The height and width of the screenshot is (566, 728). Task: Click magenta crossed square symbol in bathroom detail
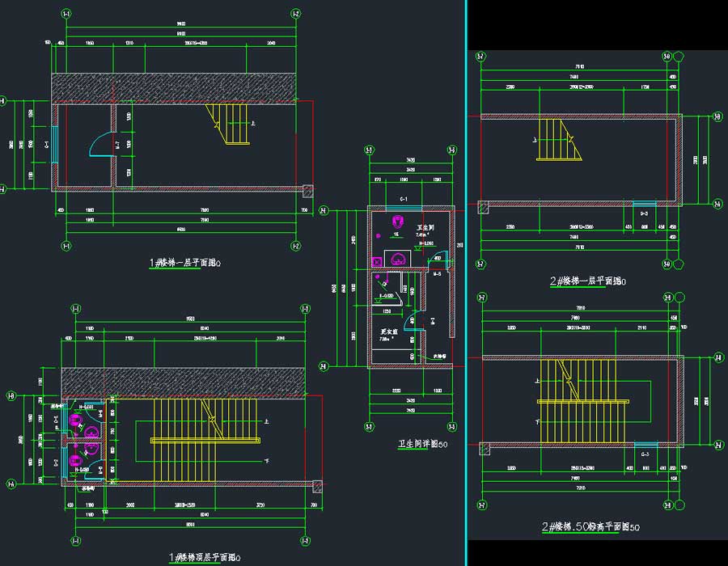click(x=377, y=262)
